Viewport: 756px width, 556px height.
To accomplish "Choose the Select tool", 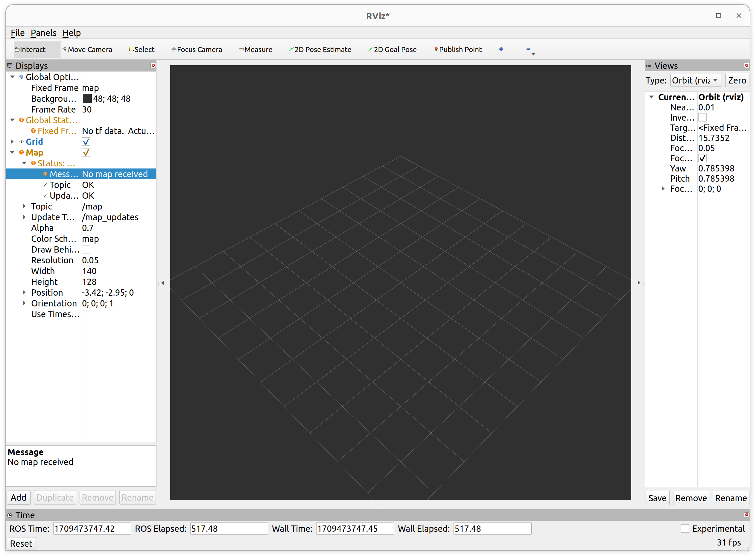I will [142, 49].
